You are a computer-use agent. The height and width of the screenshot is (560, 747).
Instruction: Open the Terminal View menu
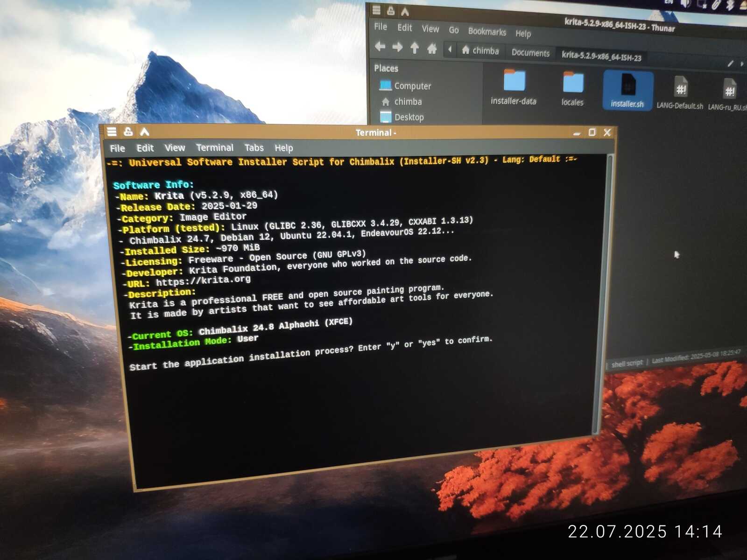(x=175, y=148)
